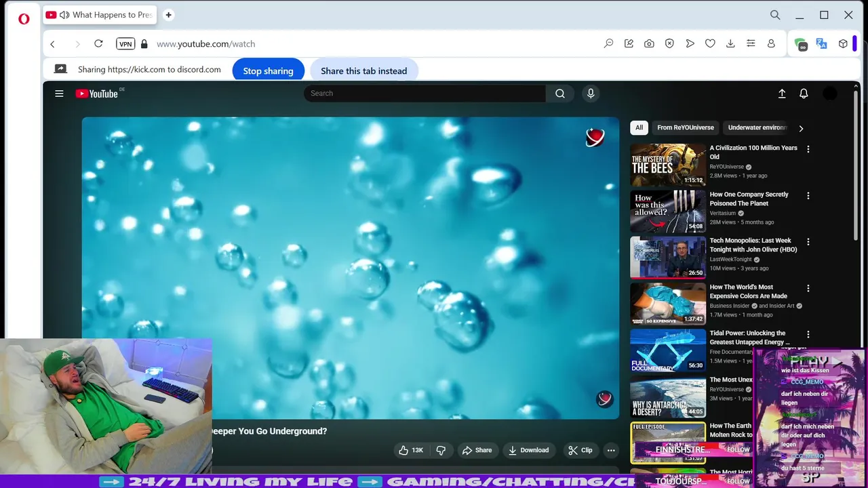Open the green extension with infinity badge
This screenshot has width=868, height=488.
tap(801, 45)
